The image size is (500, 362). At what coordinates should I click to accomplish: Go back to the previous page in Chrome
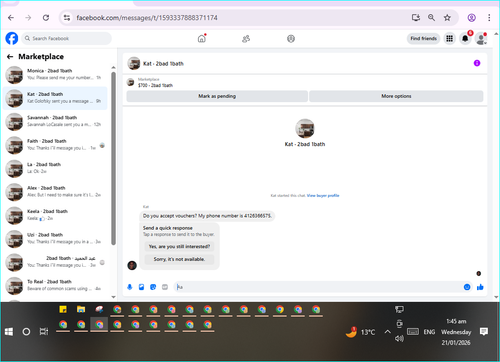[x=11, y=18]
